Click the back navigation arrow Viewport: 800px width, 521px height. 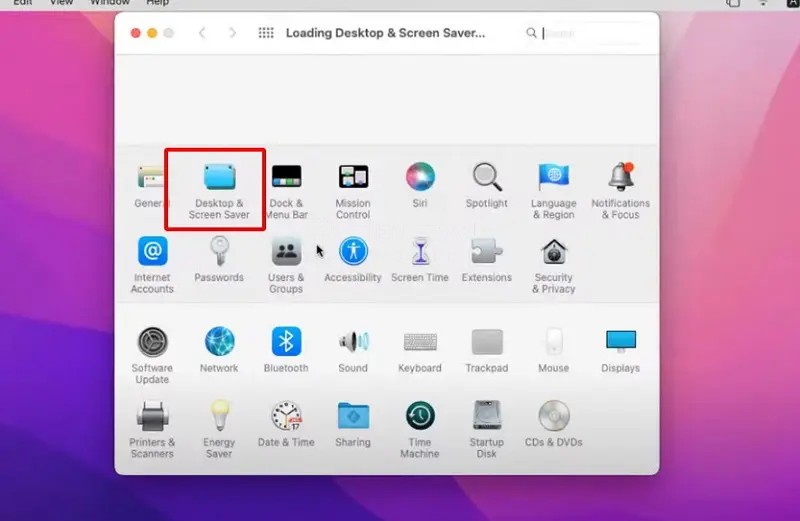click(x=202, y=33)
